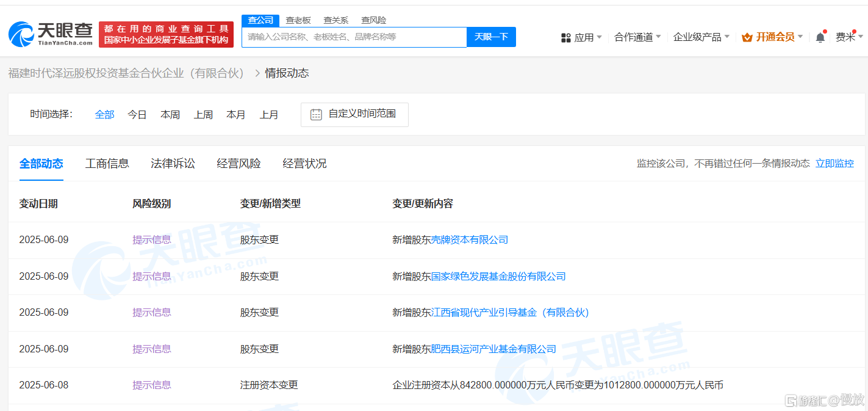The width and height of the screenshot is (868, 411).
Task: Click the 变更/新增类型 column header
Action: coord(270,203)
